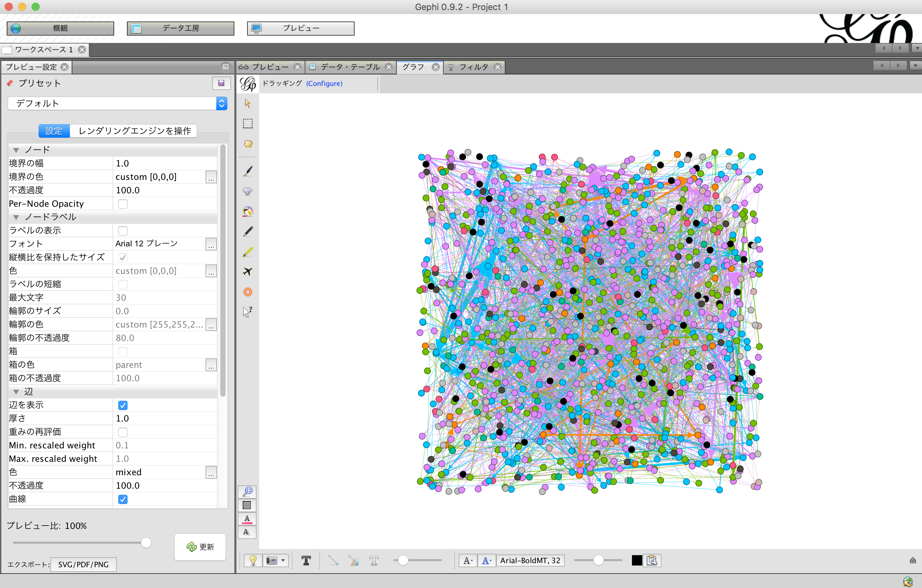Switch to the データ・テーブル tab
The height and width of the screenshot is (588, 922).
350,67
